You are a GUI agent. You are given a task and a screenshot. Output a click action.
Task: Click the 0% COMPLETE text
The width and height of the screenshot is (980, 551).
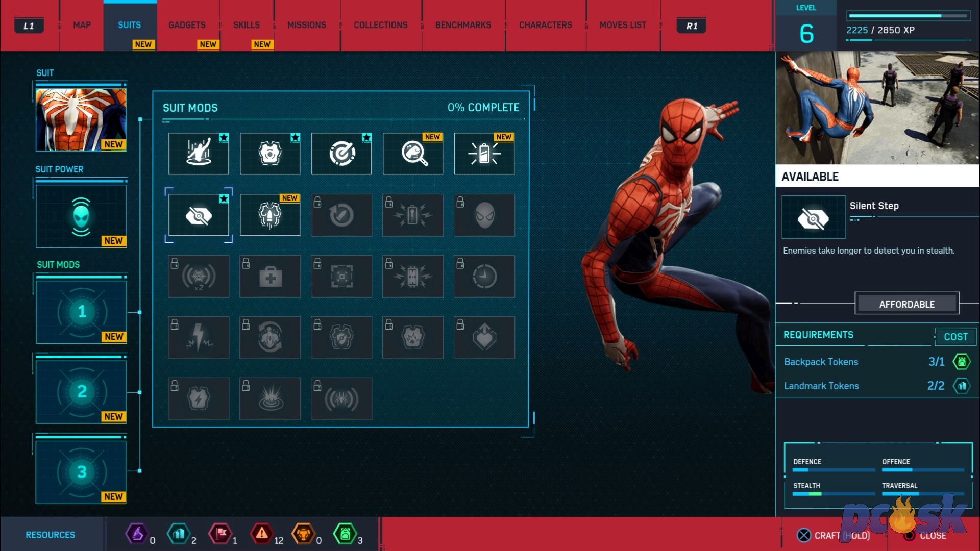pos(483,108)
